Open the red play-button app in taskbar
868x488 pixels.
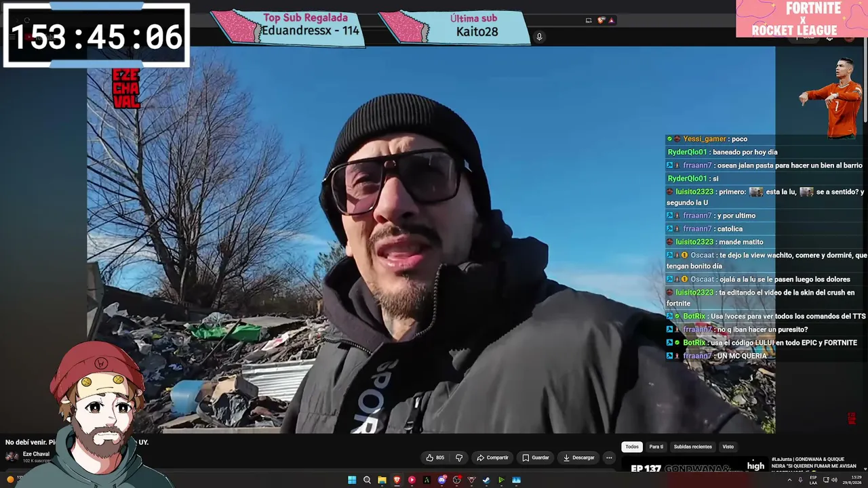click(x=412, y=480)
